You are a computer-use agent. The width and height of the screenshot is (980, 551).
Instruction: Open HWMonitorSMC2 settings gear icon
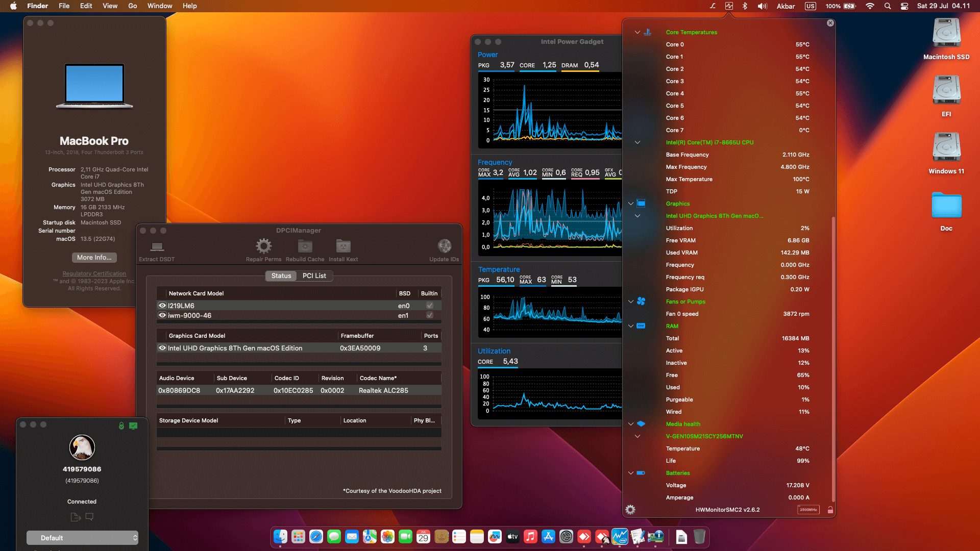tap(630, 510)
